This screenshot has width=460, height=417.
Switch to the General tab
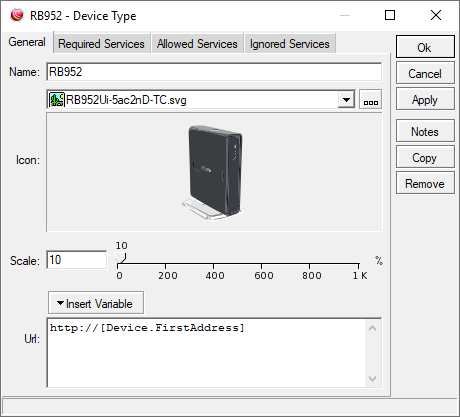[27, 42]
